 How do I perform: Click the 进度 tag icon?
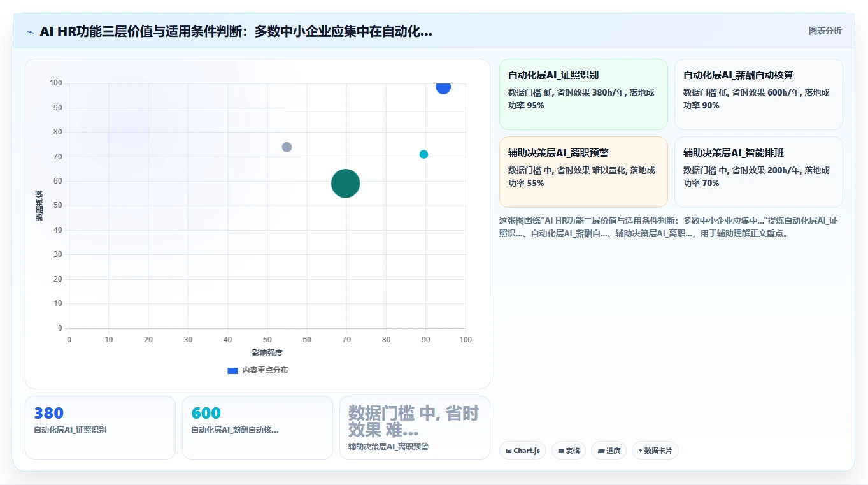(x=601, y=451)
